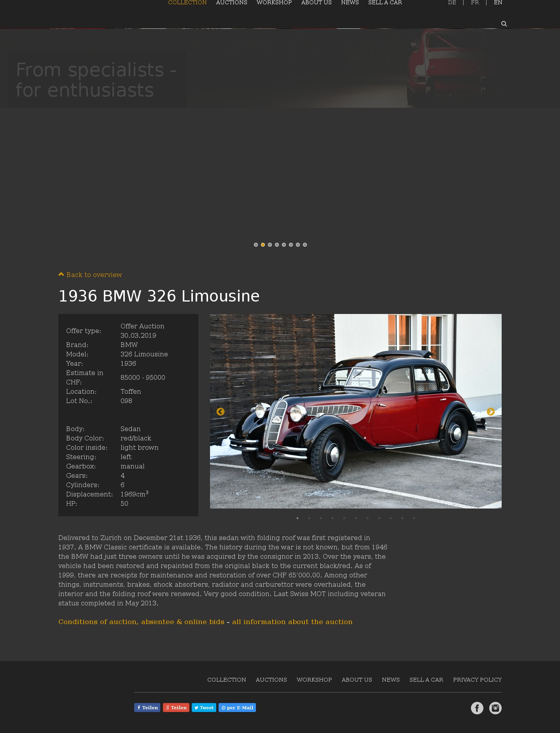Select second photo gallery dot under car image
The height and width of the screenshot is (733, 560).
point(309,518)
